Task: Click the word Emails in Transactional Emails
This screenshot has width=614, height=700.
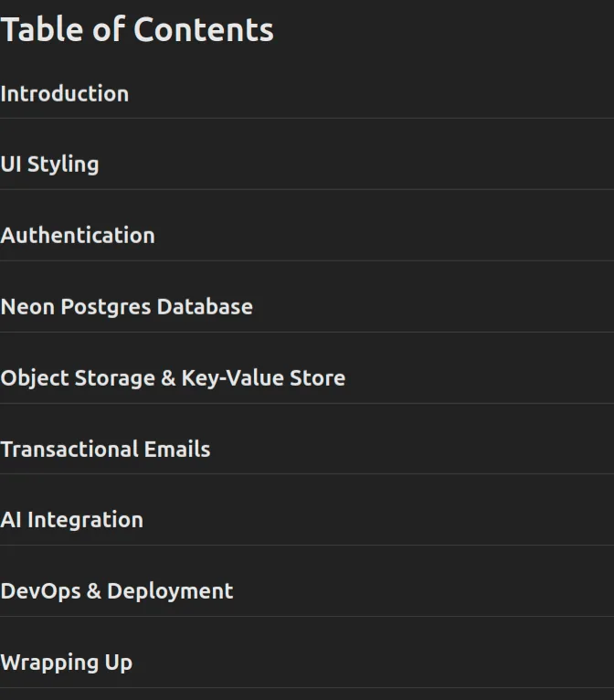Action: point(177,449)
